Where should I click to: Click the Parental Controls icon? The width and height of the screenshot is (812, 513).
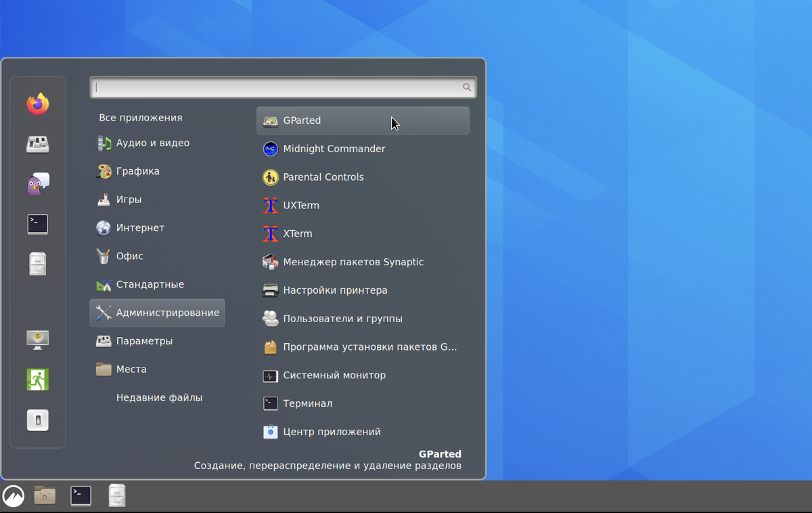click(x=271, y=177)
